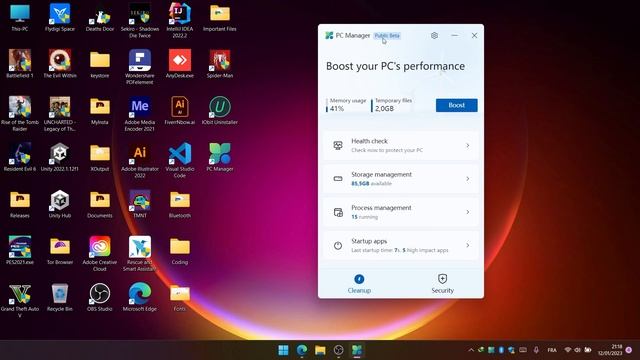Image resolution: width=640 pixels, height=360 pixels.
Task: Open Storage management card
Action: [401, 179]
